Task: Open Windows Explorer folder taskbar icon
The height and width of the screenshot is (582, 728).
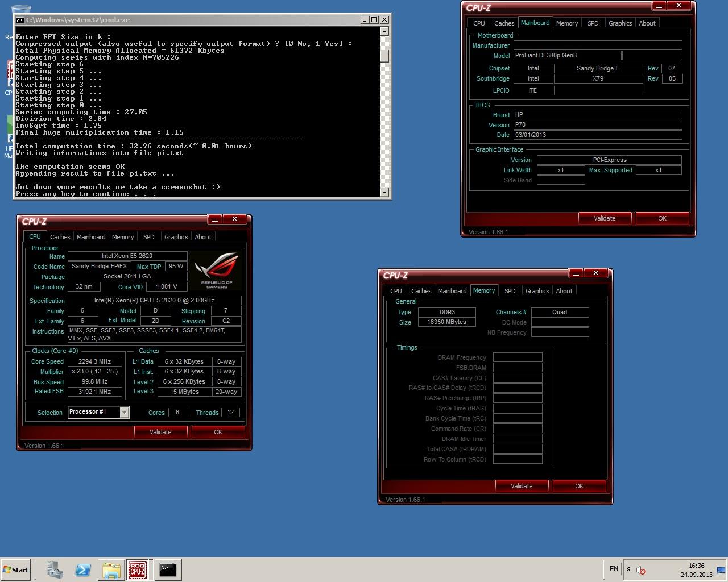Action: pyautogui.click(x=111, y=569)
